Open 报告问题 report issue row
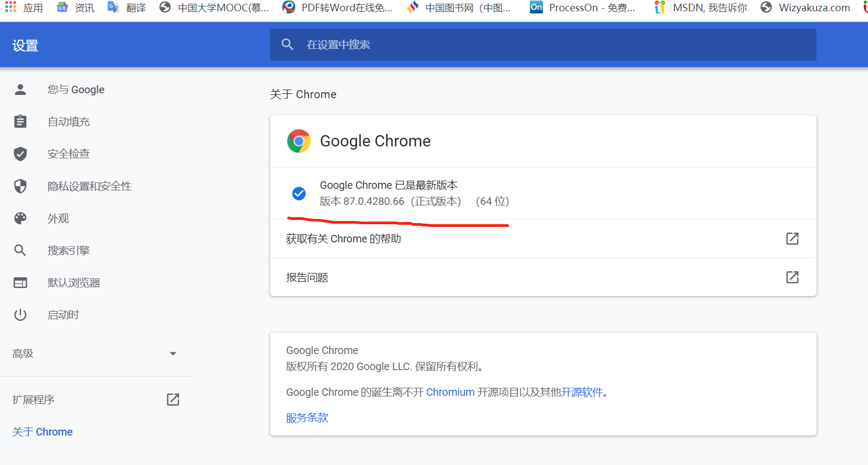This screenshot has height=465, width=868. (x=543, y=277)
